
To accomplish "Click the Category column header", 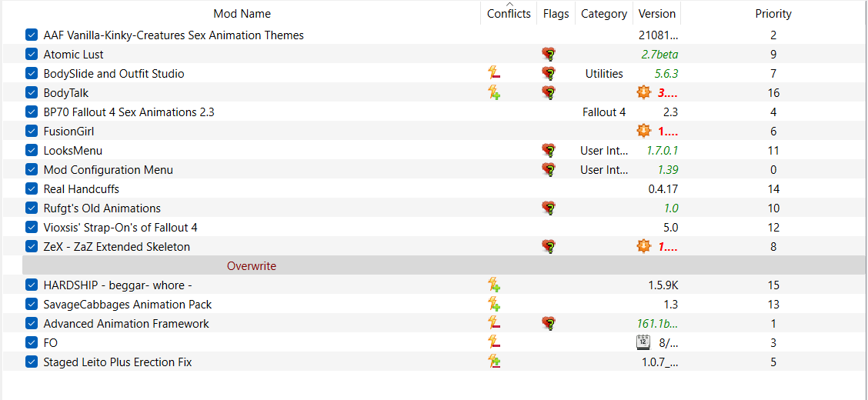I will pyautogui.click(x=604, y=14).
